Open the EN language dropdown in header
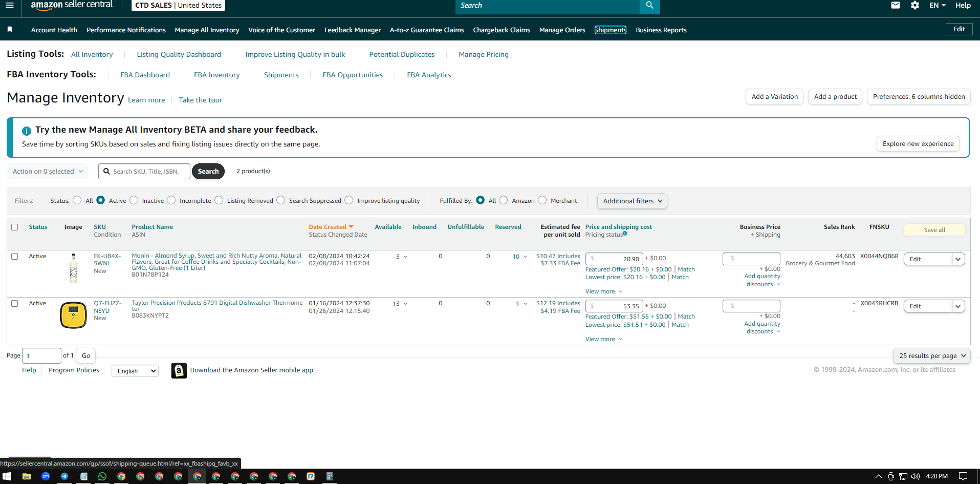 (x=938, y=5)
